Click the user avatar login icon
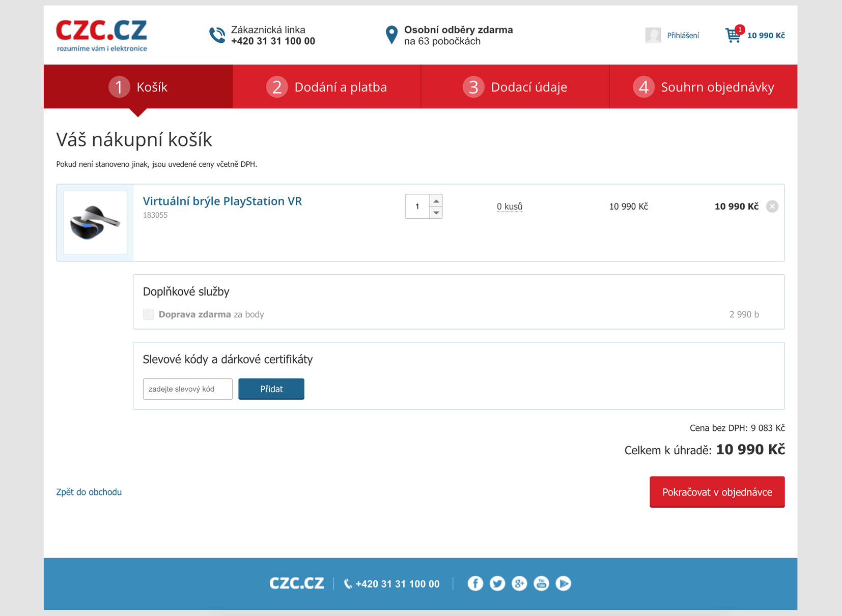The height and width of the screenshot is (616, 842). pyautogui.click(x=653, y=35)
